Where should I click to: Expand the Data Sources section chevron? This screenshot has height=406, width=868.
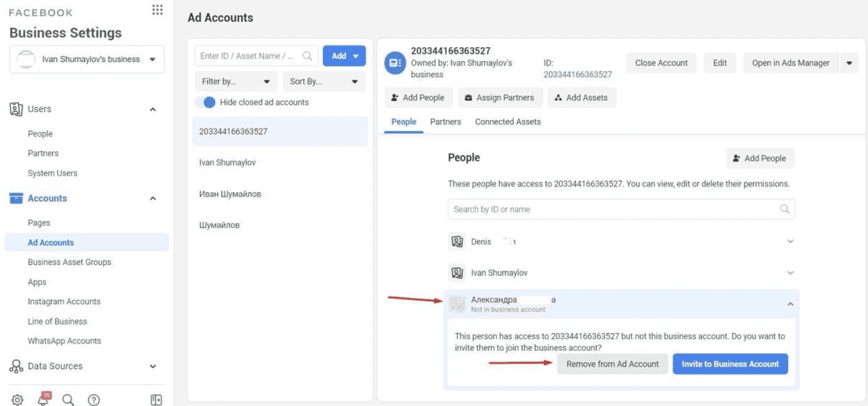(x=153, y=367)
